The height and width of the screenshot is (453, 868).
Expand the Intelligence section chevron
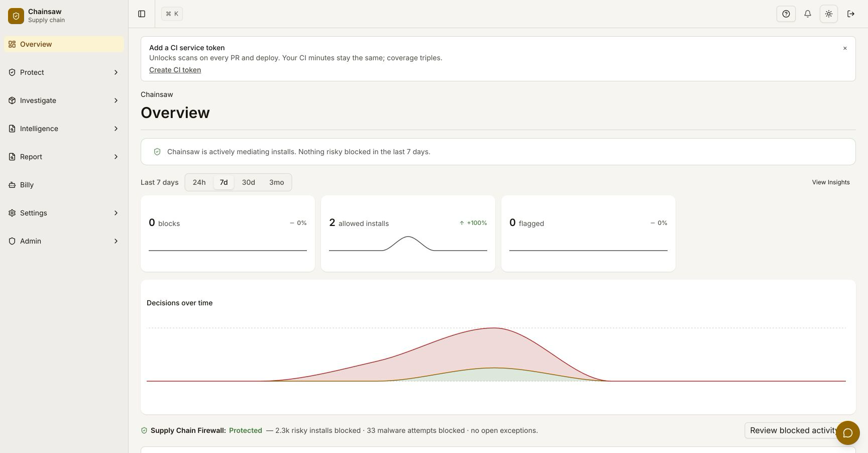116,129
